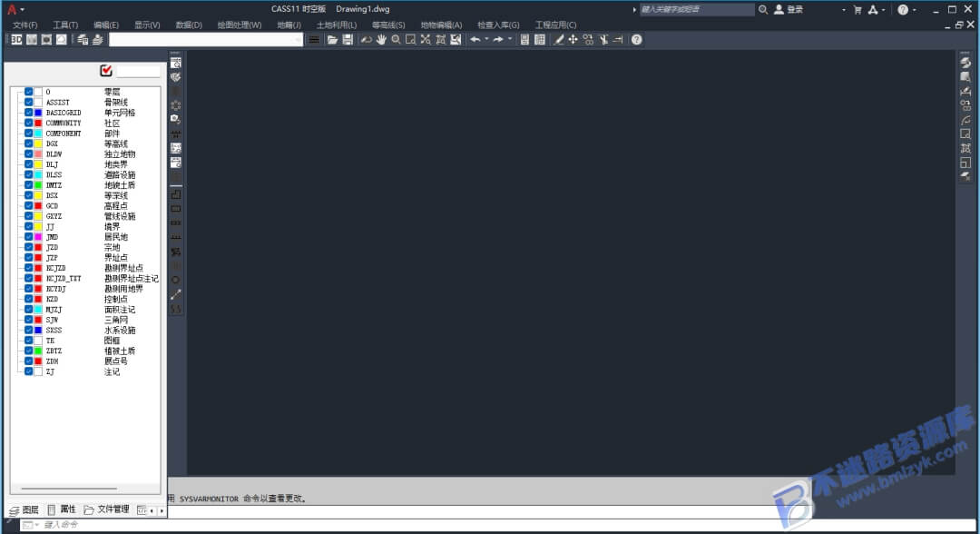This screenshot has height=534, width=980.
Task: Click the 3D view toolbar icon
Action: [x=16, y=39]
